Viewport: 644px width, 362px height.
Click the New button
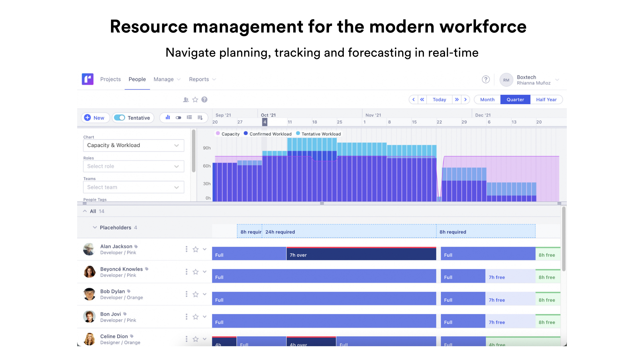click(95, 118)
